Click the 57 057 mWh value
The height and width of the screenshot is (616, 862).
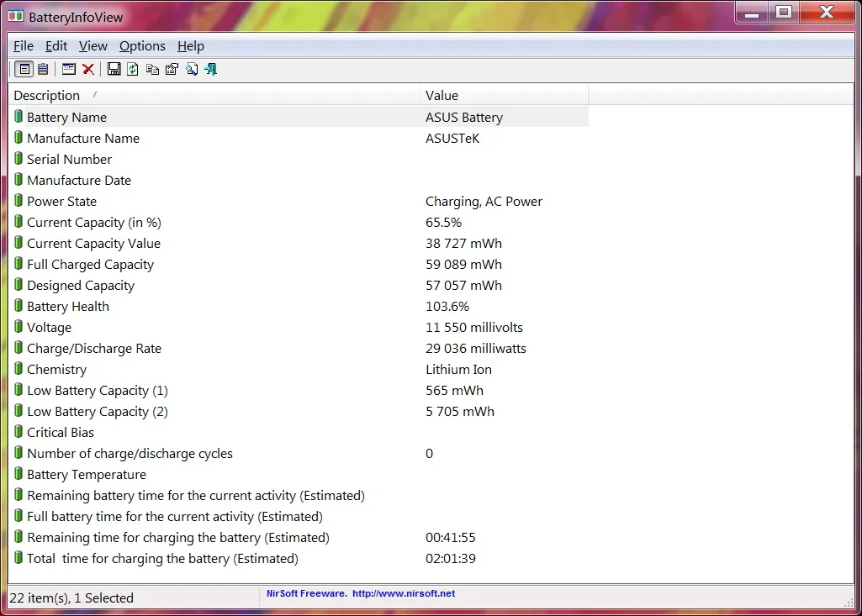click(x=463, y=285)
